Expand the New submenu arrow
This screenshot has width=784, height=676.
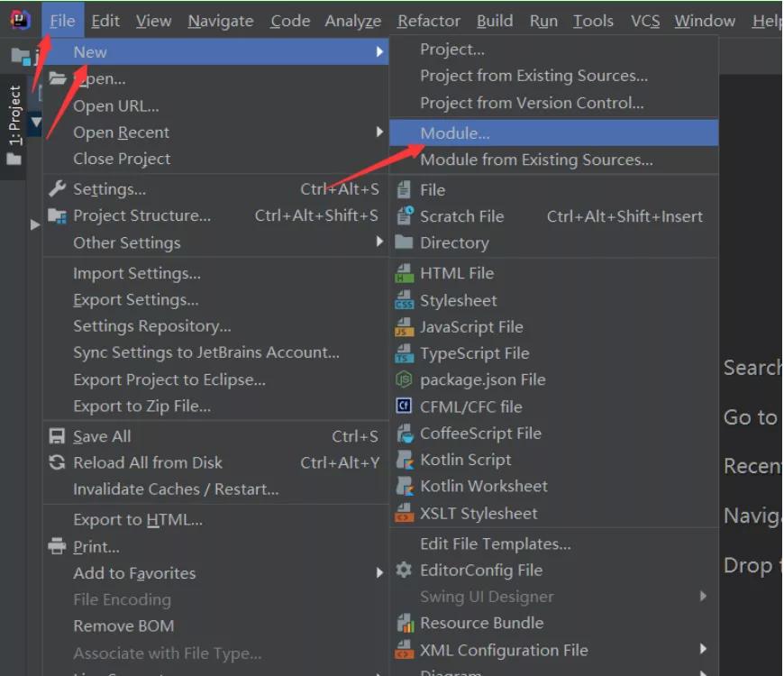point(379,51)
